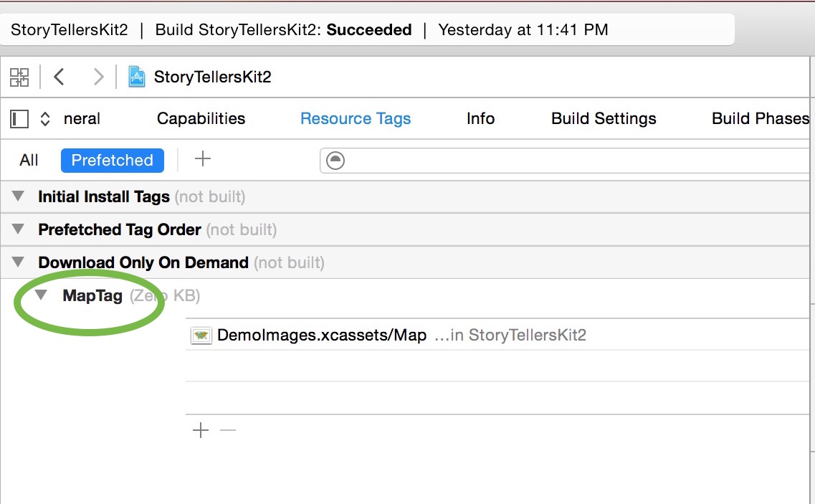Image resolution: width=815 pixels, height=504 pixels.
Task: Toggle the navigator panel visibility icon
Action: click(18, 118)
